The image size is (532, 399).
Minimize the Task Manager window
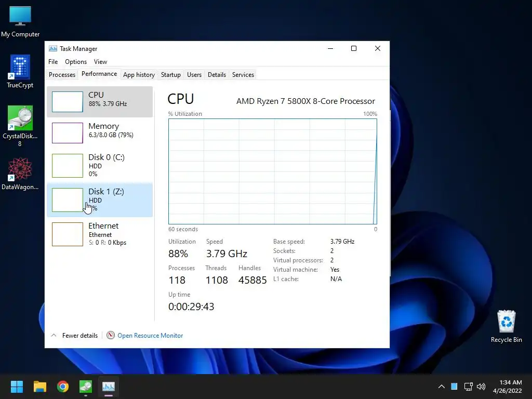(330, 48)
